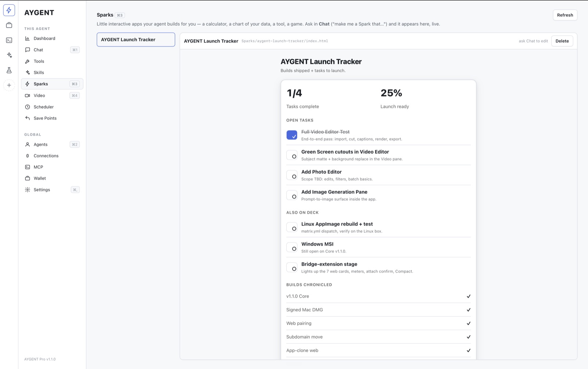The width and height of the screenshot is (588, 369).
Task: Open the briefcase icon in left rail
Action: pyautogui.click(x=9, y=25)
